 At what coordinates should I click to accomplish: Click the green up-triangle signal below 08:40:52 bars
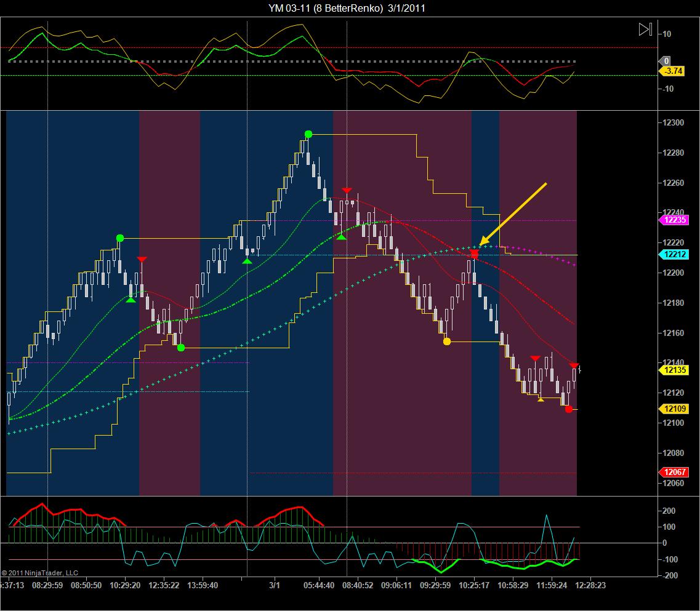pyautogui.click(x=342, y=236)
